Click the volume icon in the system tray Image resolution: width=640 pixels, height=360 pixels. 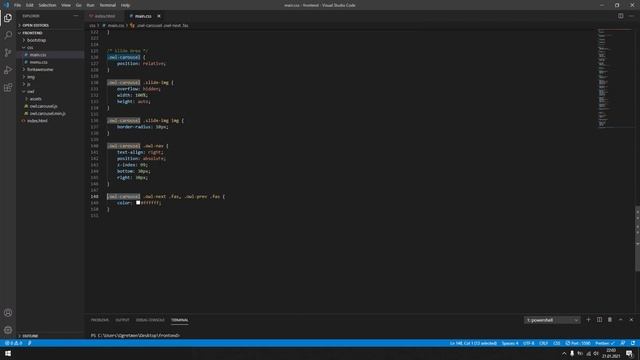tap(596, 353)
